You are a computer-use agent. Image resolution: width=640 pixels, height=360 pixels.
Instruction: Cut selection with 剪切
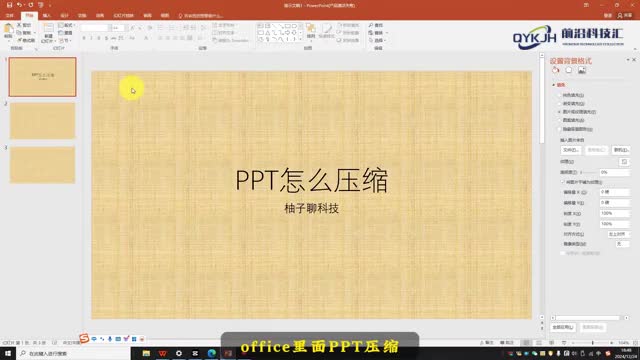click(24, 25)
